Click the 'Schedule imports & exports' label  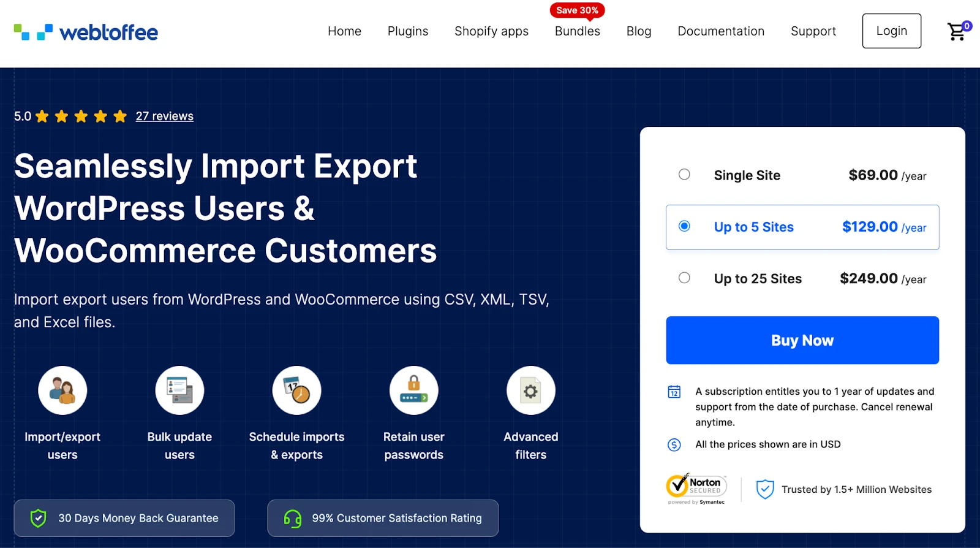(x=297, y=446)
